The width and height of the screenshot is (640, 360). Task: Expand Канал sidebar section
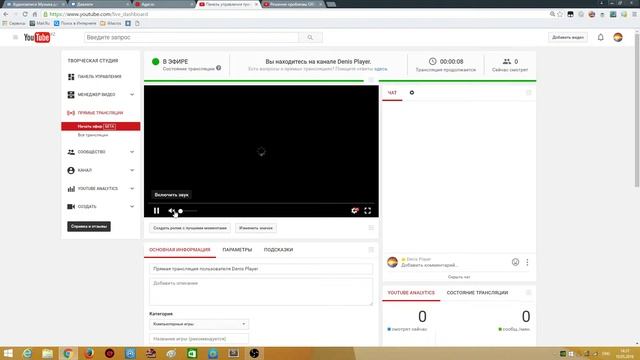pos(132,170)
